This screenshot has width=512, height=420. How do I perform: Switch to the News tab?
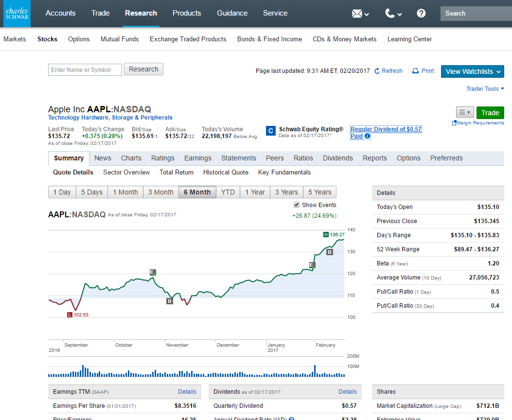(x=103, y=158)
